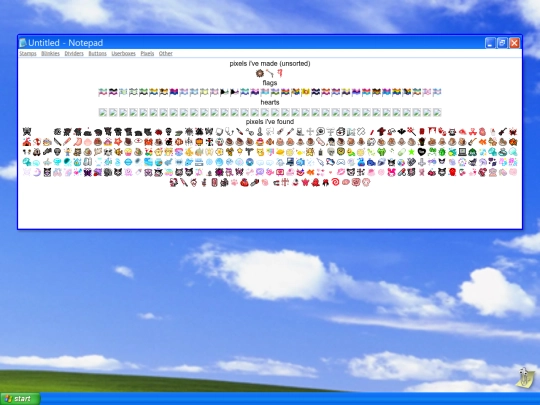Click the yellow intersex flag pixel
This screenshot has height=405, width=540.
305,92
